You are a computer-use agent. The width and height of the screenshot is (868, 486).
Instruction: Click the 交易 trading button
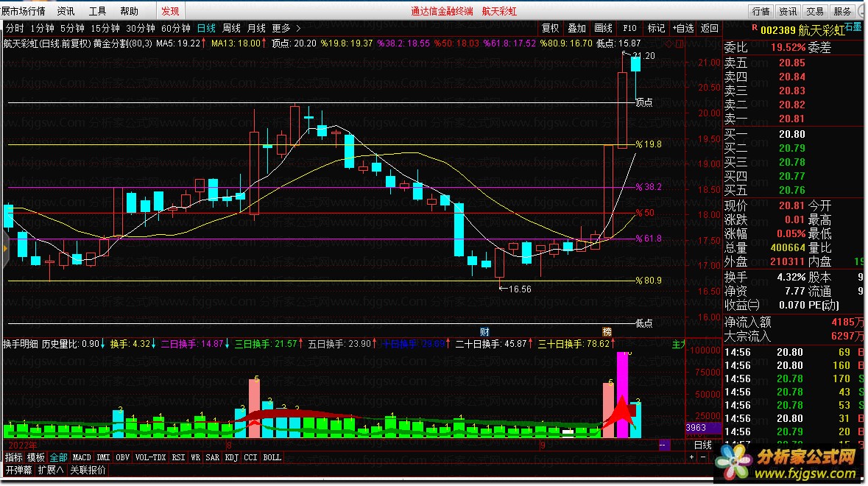click(x=816, y=11)
